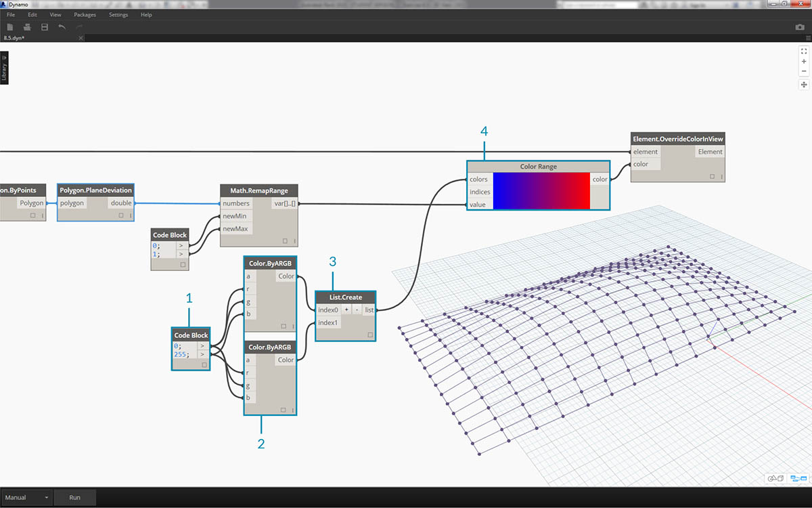Click the Save toolbar icon

click(x=45, y=27)
